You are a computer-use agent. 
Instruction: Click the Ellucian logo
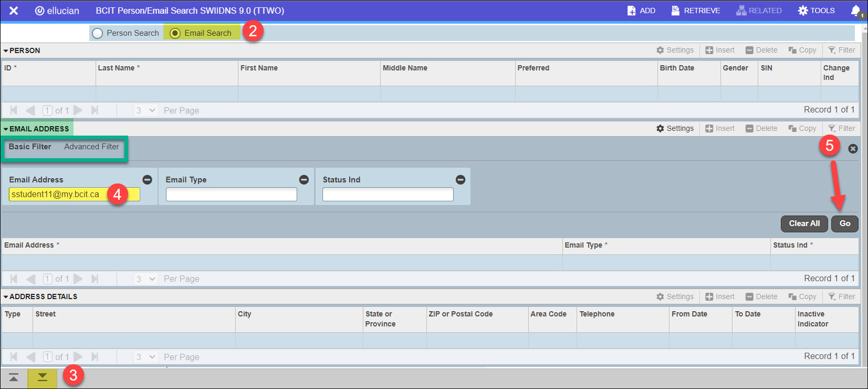pos(57,11)
